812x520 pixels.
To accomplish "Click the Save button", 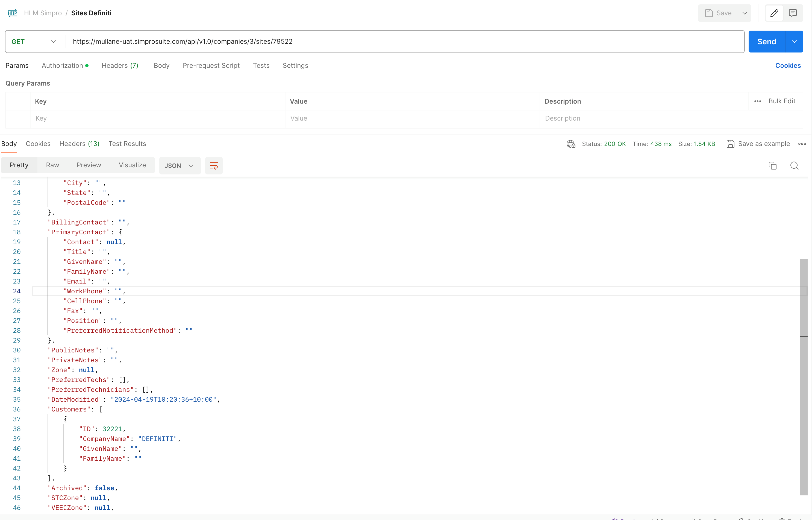I will [x=718, y=13].
